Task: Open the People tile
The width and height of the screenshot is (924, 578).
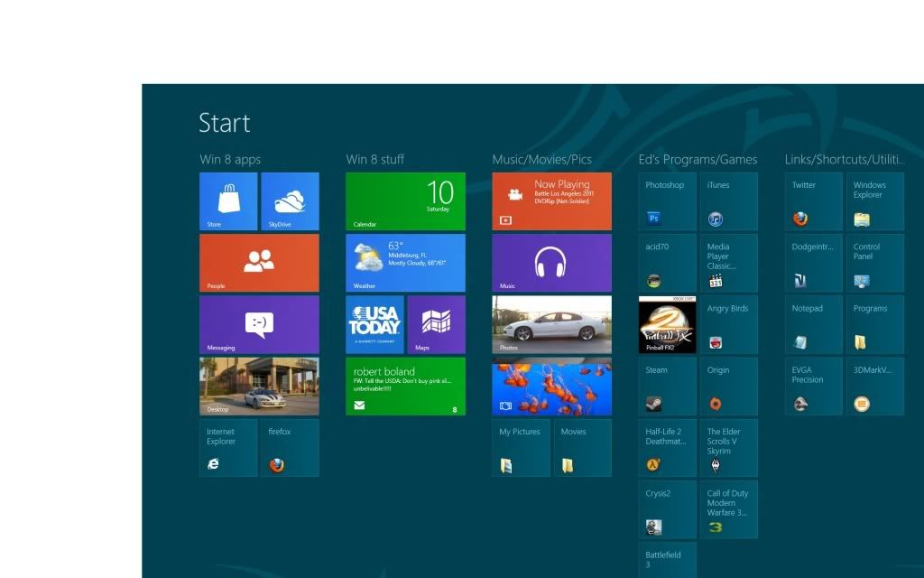Action: tap(259, 263)
